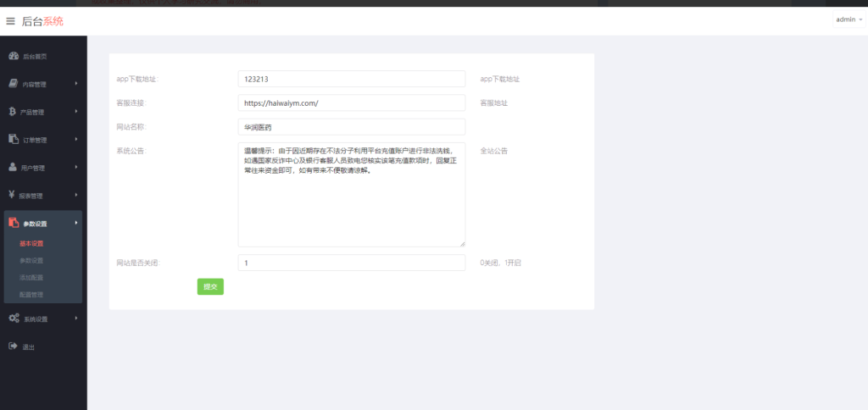Click 订单管理 menu label text

pyautogui.click(x=35, y=140)
